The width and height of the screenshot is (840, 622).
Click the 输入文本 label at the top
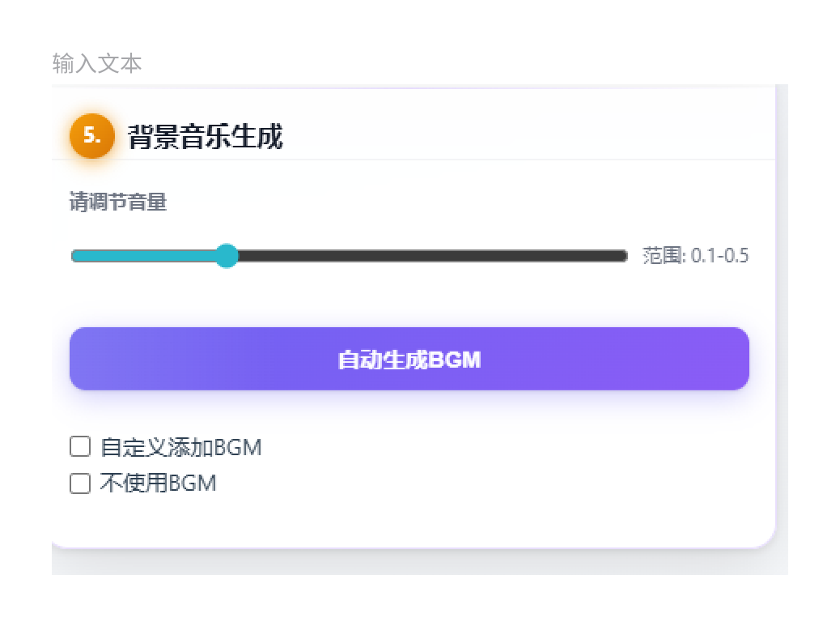(x=97, y=63)
